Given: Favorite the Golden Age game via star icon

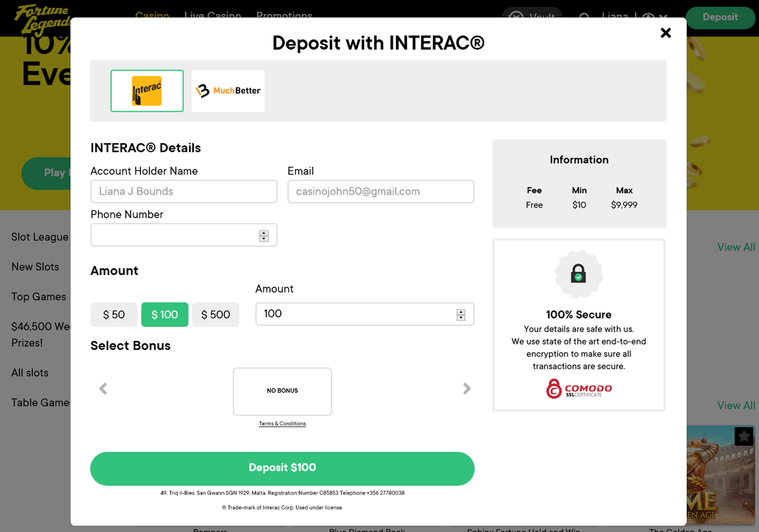Looking at the screenshot, I should (744, 436).
